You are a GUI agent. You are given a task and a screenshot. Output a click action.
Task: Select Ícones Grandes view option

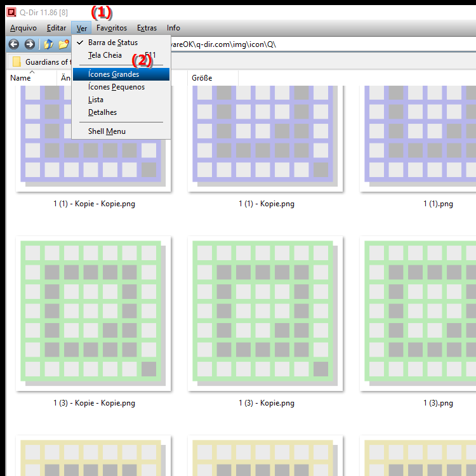pyautogui.click(x=114, y=74)
